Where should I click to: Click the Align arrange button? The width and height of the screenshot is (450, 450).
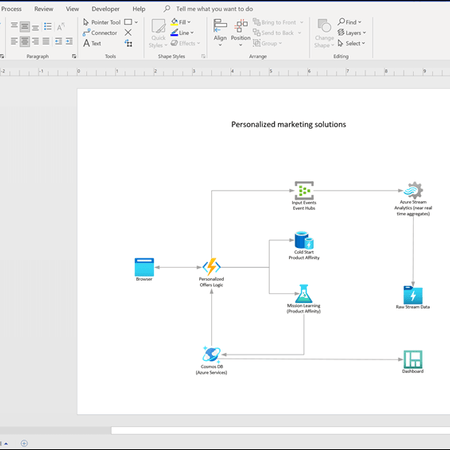pos(220,32)
